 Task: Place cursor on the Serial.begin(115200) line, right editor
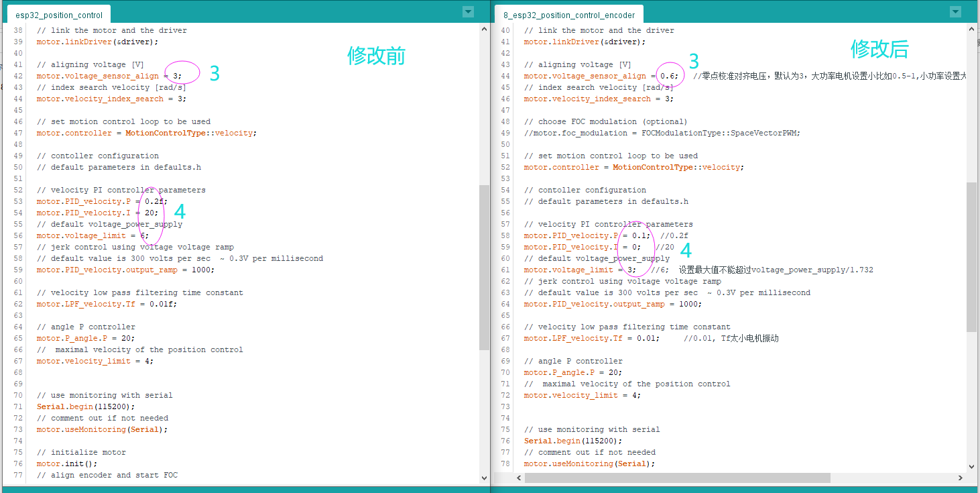573,441
